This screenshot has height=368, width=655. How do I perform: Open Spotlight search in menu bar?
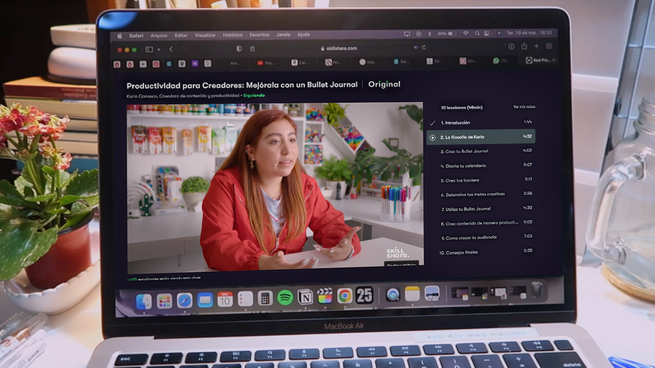pyautogui.click(x=477, y=33)
